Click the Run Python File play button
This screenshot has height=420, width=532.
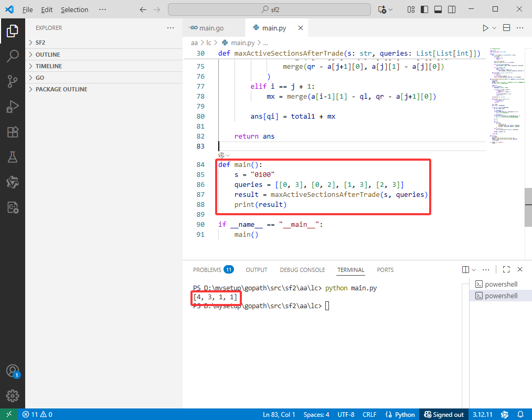(x=485, y=28)
